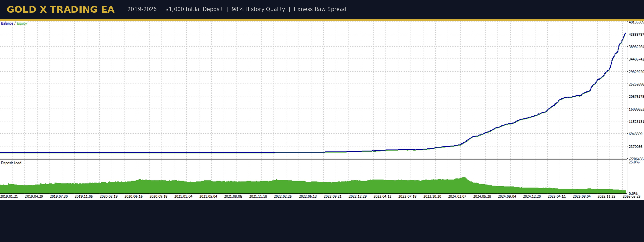
Task: Click the 2019.01.21 date label
Action: 9,197
